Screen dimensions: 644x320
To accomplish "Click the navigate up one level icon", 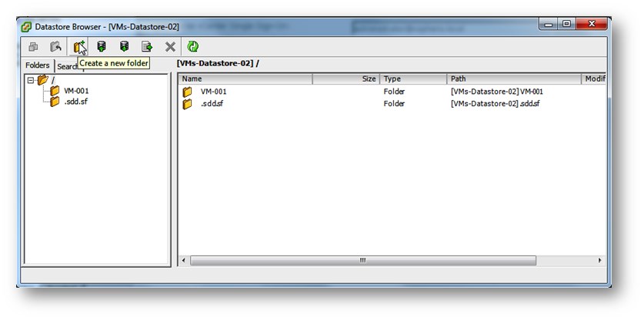I will click(56, 47).
